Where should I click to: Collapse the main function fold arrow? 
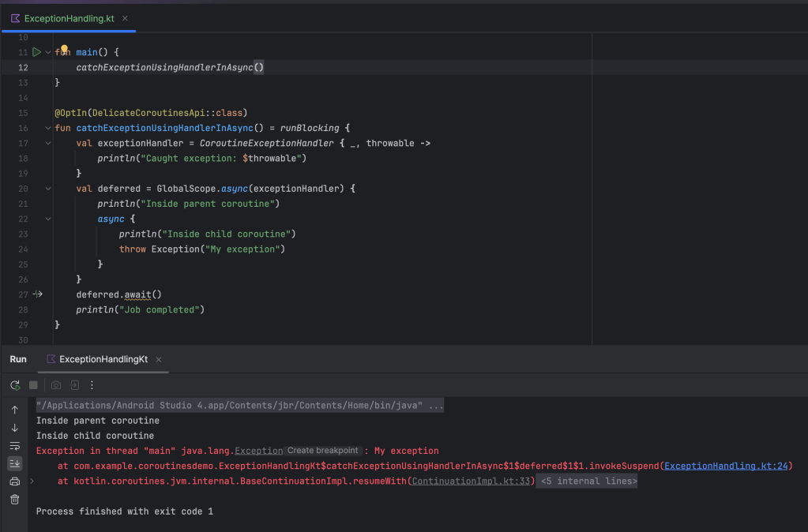click(x=47, y=52)
